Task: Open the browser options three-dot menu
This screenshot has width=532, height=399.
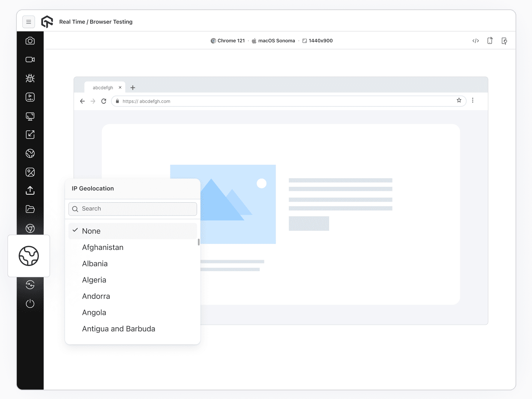Action: (x=473, y=100)
